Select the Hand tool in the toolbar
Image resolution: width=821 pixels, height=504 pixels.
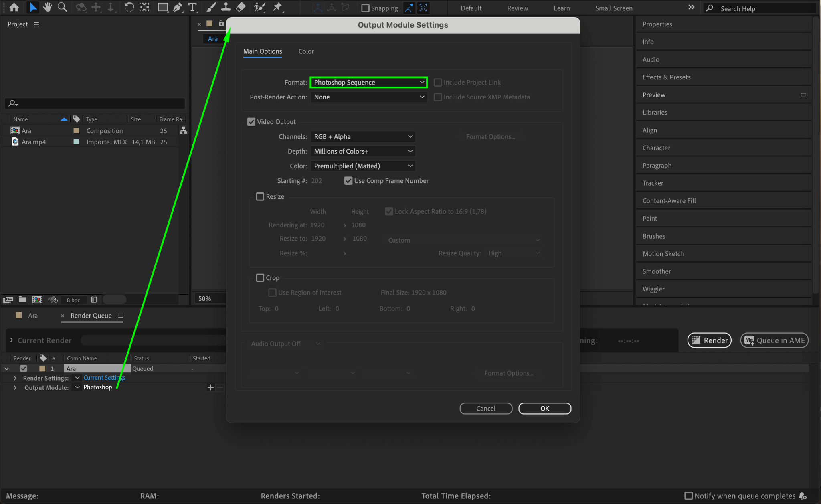click(47, 7)
